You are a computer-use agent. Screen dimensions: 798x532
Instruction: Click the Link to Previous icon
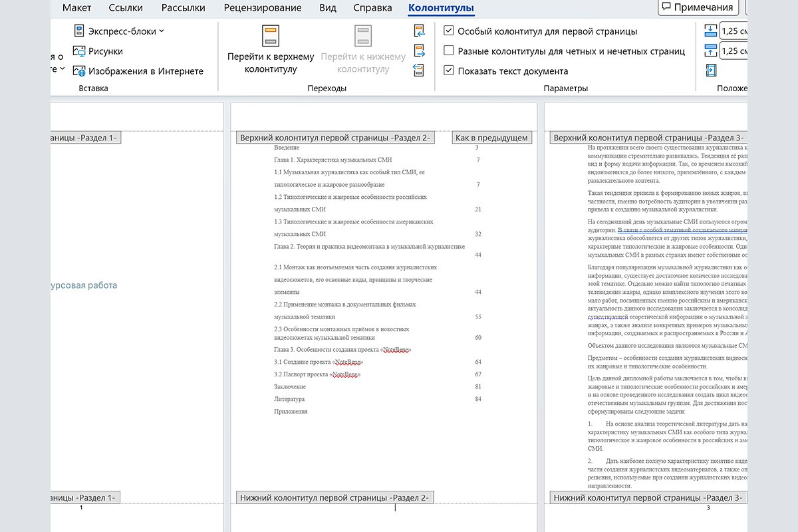point(419,70)
